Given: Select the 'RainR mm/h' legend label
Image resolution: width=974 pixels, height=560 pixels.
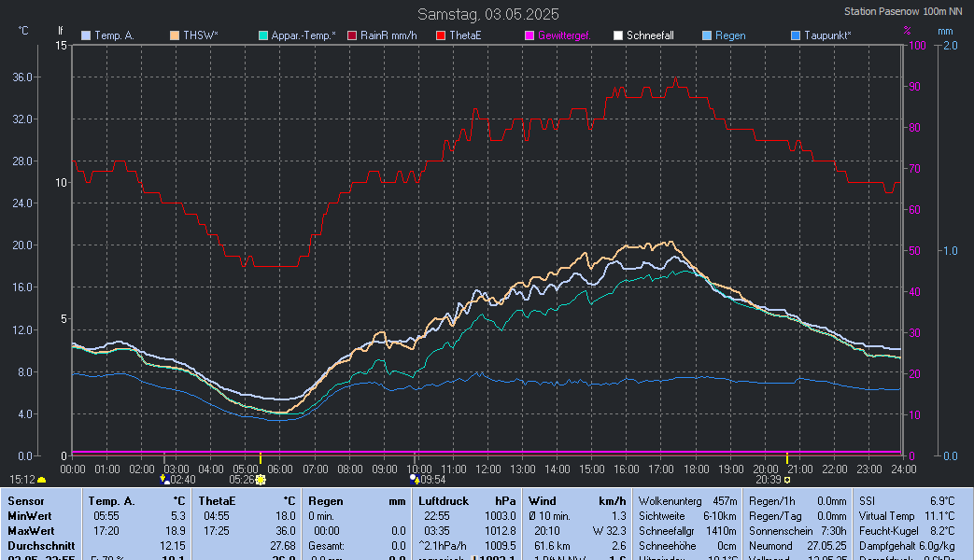Looking at the screenshot, I should pos(388,35).
